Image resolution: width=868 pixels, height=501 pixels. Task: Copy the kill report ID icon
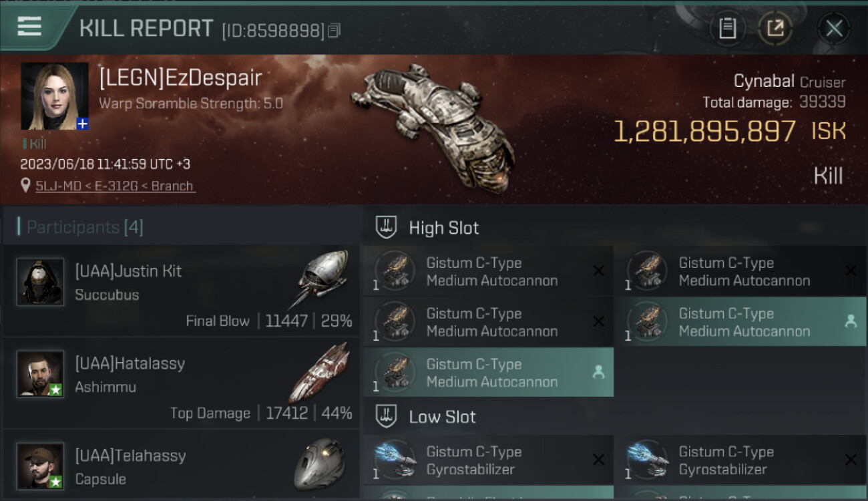pyautogui.click(x=335, y=31)
